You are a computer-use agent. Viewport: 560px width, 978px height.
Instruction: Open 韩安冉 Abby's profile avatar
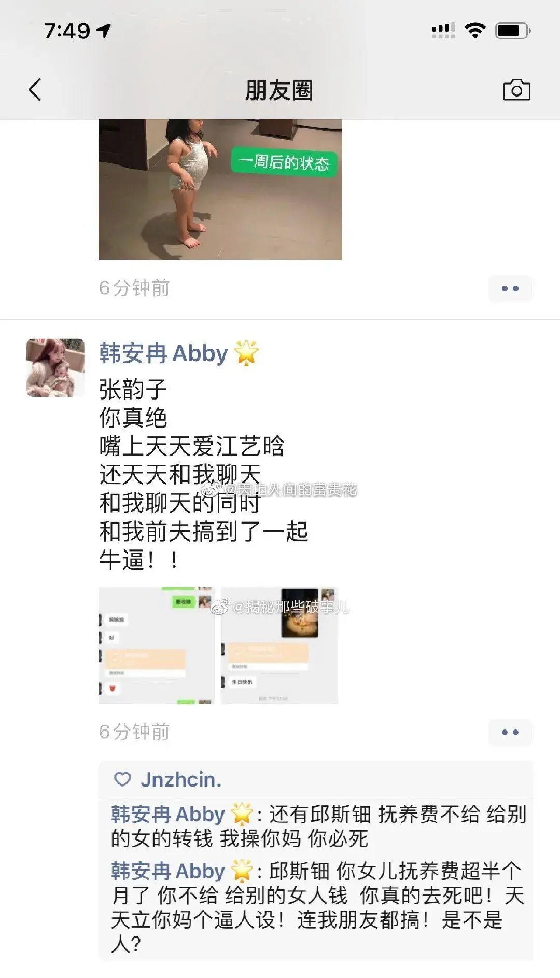click(55, 368)
